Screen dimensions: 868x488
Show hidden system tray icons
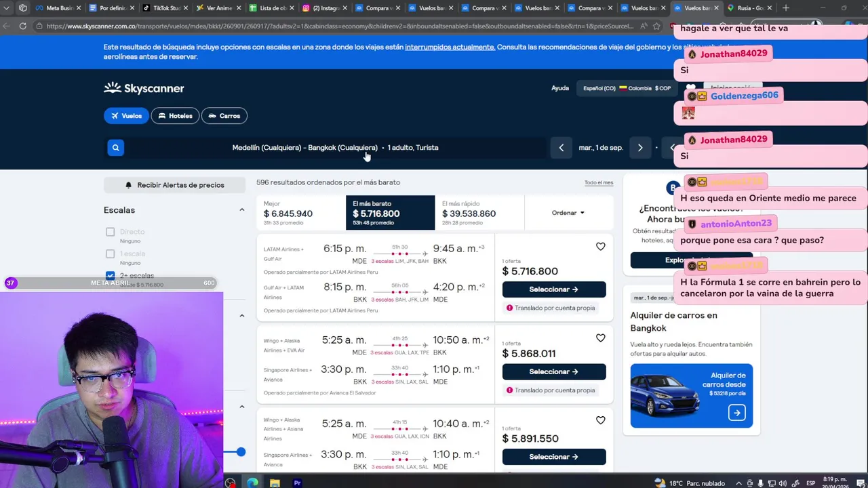pyautogui.click(x=738, y=483)
